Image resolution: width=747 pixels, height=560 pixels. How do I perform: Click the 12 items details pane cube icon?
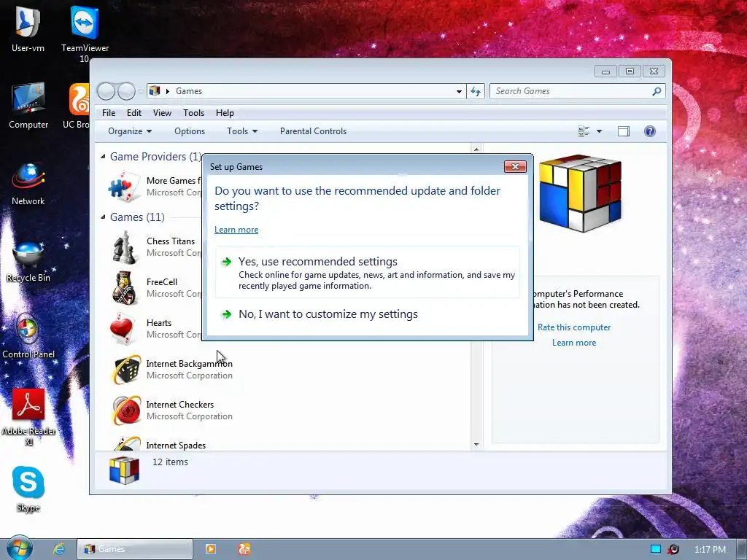[124, 470]
